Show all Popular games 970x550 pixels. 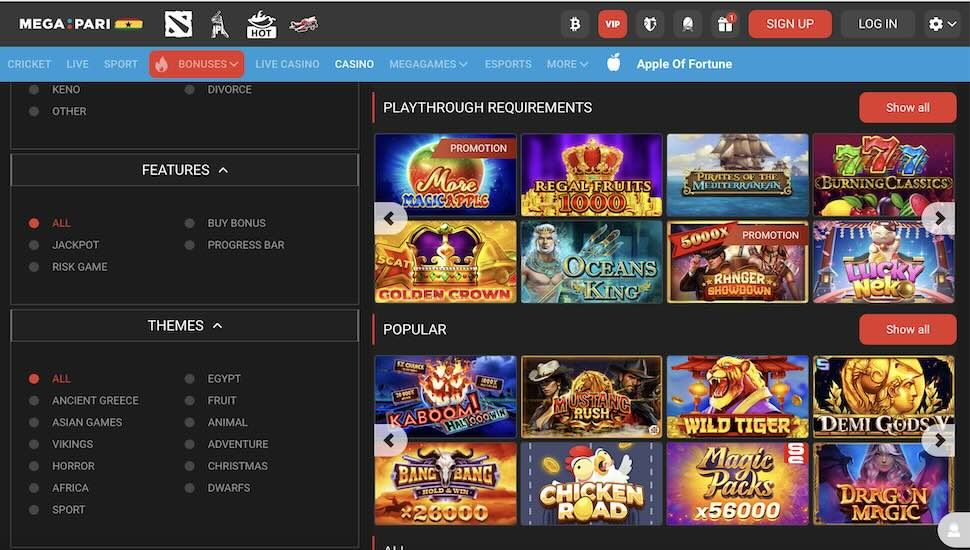coord(908,330)
